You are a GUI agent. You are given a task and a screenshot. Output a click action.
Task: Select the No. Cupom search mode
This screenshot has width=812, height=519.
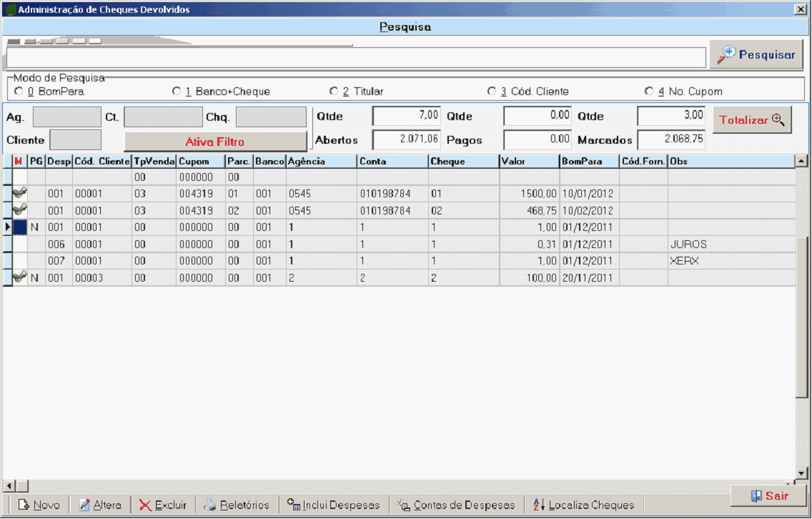pyautogui.click(x=649, y=92)
